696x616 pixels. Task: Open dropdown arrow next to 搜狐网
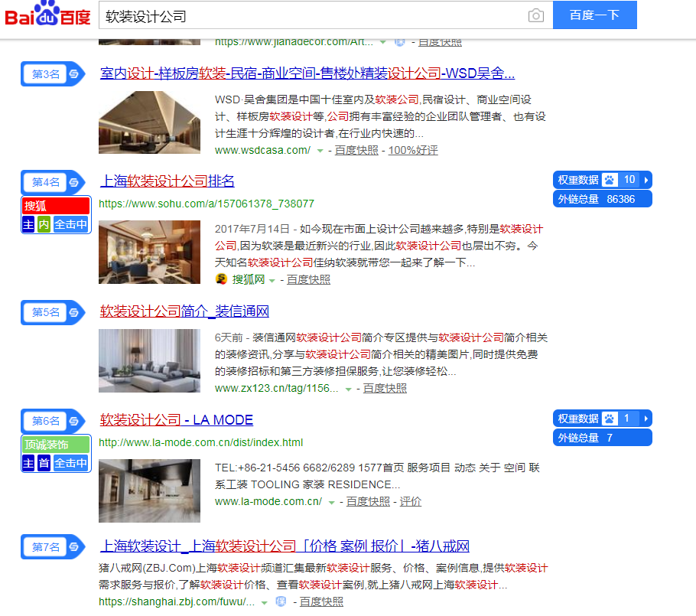[272, 280]
